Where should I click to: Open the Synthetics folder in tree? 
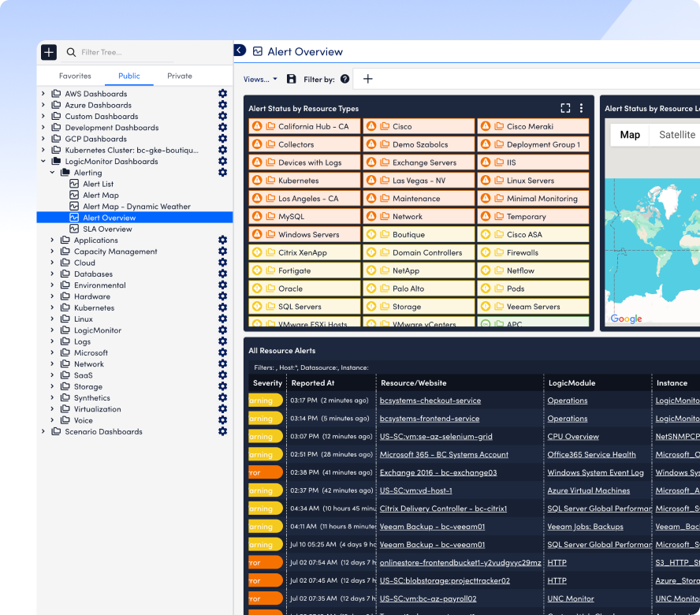pos(92,397)
